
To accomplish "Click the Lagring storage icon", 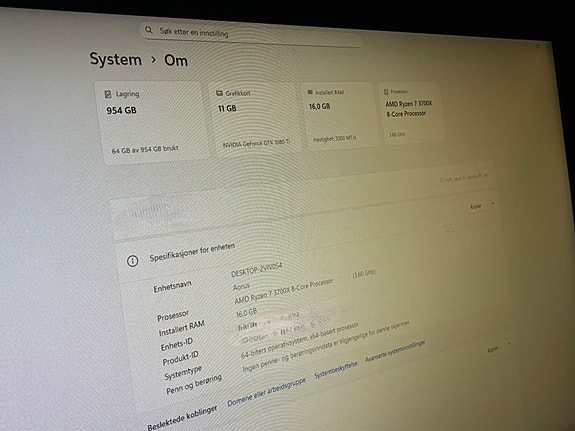I will pyautogui.click(x=108, y=94).
